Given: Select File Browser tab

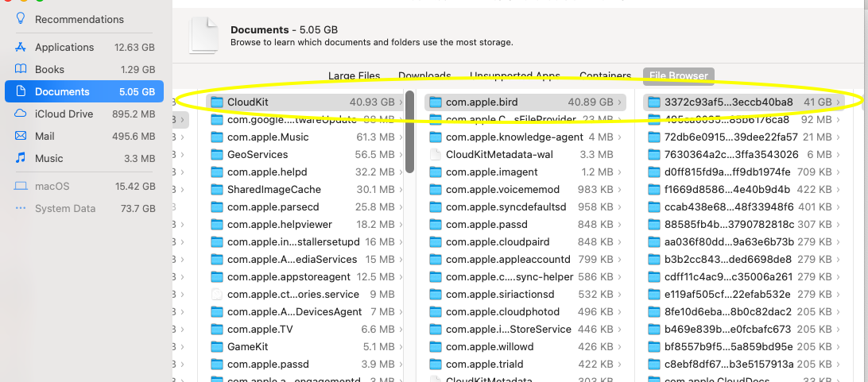Looking at the screenshot, I should 679,75.
